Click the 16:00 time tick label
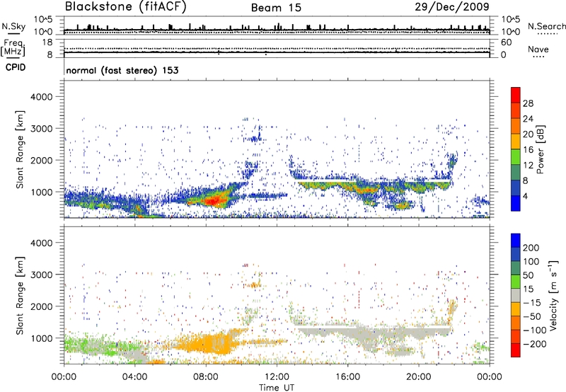This screenshot has width=566, height=392. [x=347, y=377]
